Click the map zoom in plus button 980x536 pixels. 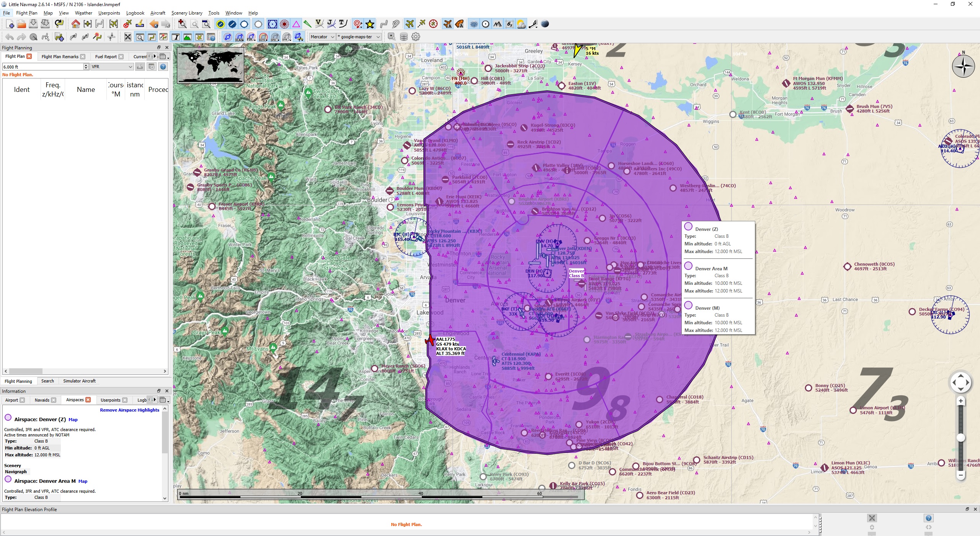(x=960, y=401)
